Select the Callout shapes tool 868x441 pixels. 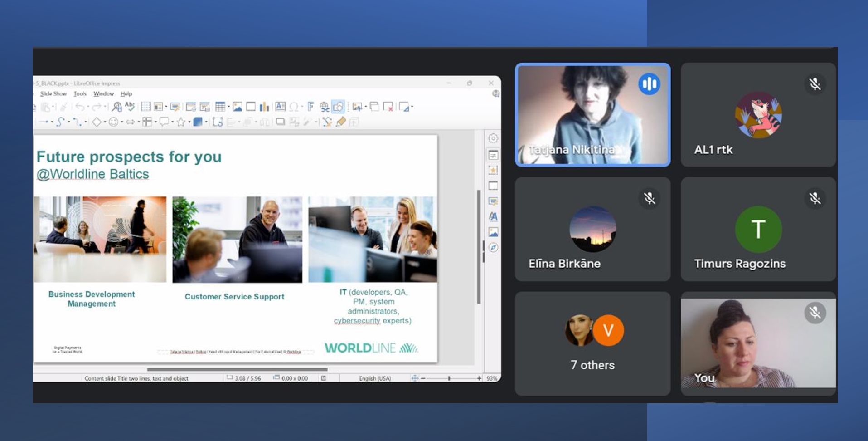164,122
